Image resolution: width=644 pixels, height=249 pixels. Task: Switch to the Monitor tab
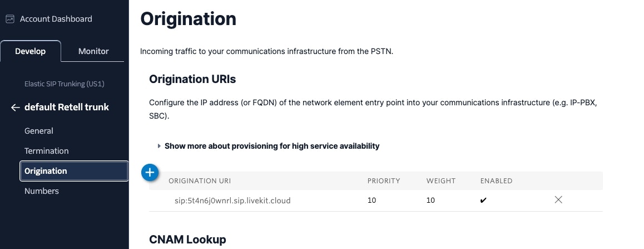click(93, 51)
